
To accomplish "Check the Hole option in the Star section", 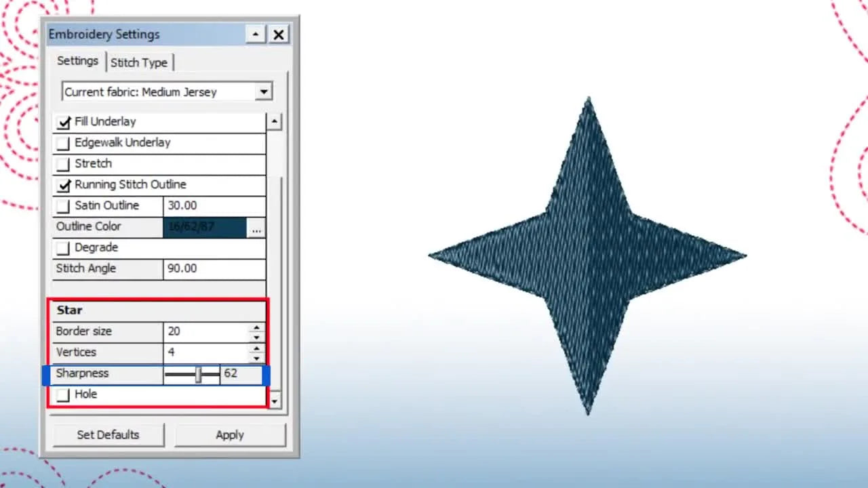I will pos(63,394).
